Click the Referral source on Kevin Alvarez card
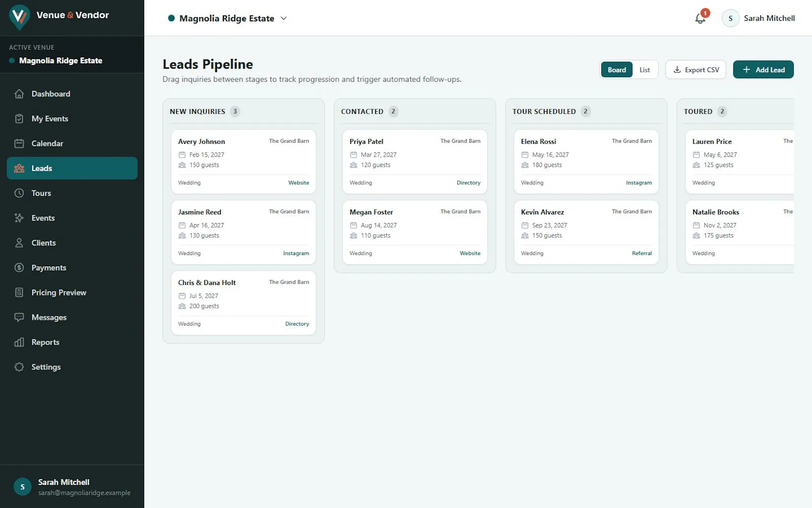Image resolution: width=812 pixels, height=508 pixels. pos(641,253)
